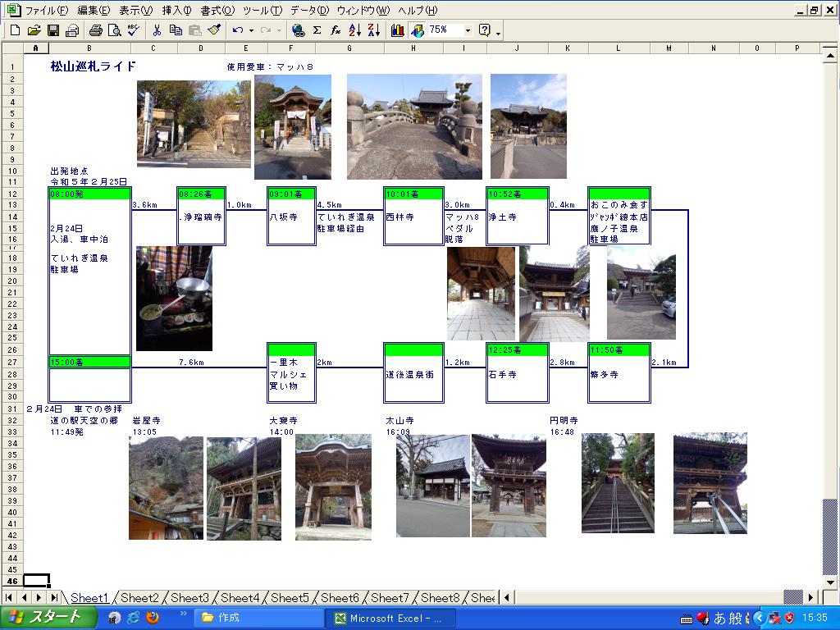The height and width of the screenshot is (630, 840).
Task: Sort ascending with the A-Z icon
Action: click(x=354, y=30)
